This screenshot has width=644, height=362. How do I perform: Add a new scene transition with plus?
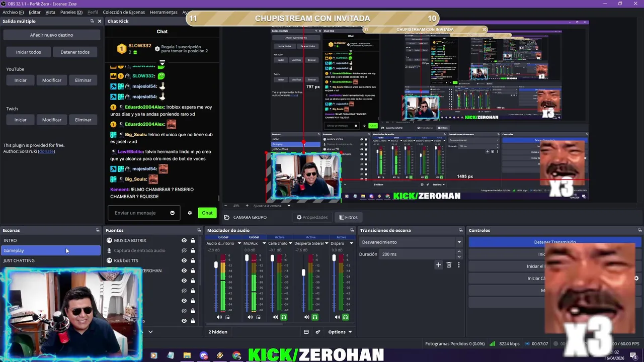[439, 265]
